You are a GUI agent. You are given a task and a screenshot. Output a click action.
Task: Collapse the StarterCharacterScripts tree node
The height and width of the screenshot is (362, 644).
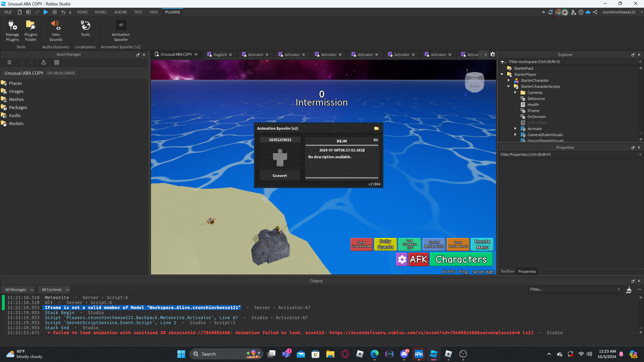click(508, 86)
